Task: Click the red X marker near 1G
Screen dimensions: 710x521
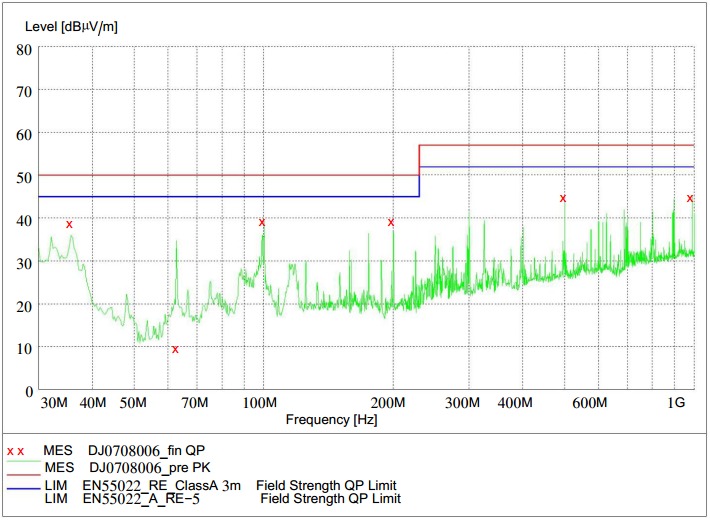Action: pos(690,198)
